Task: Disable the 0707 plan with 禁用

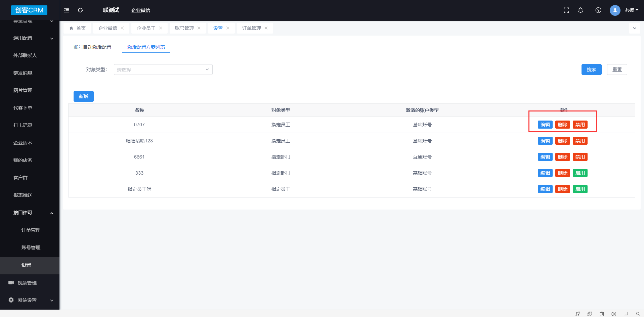Action: tap(580, 125)
